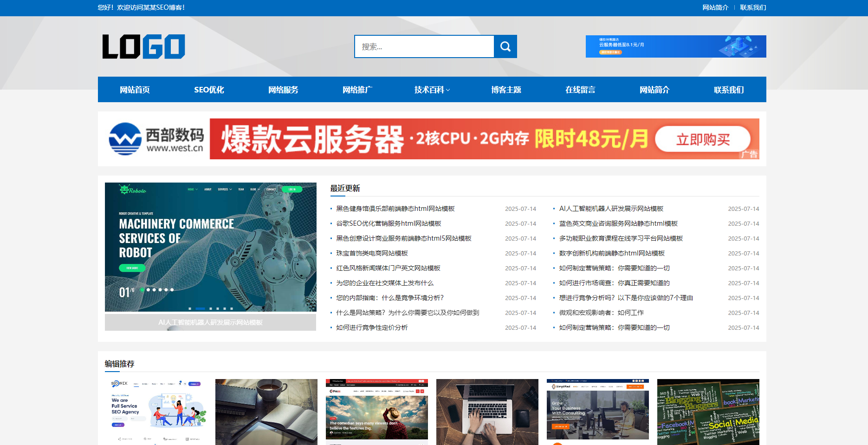The width and height of the screenshot is (868, 445).
Task: Click the robot slideshow main image
Action: pos(210,247)
